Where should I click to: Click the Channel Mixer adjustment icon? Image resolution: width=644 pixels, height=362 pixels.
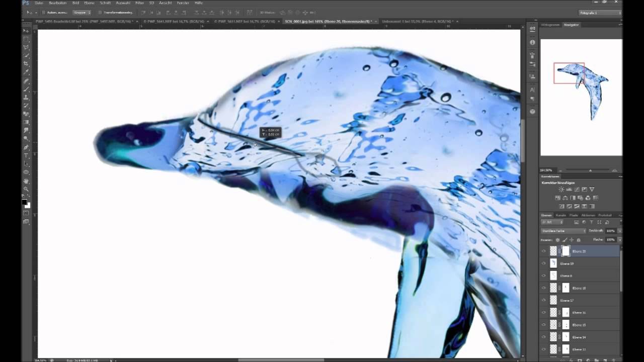(x=588, y=198)
